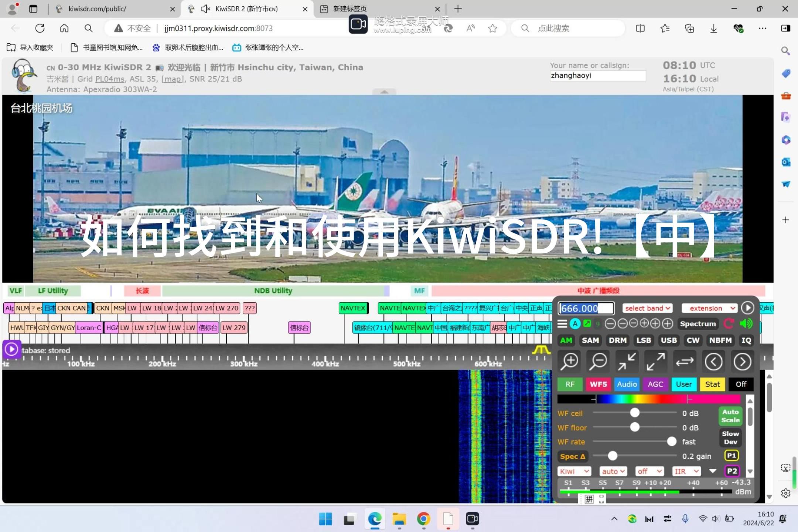798x532 pixels.
Task: Open the PL04ms grid link
Action: click(110, 79)
